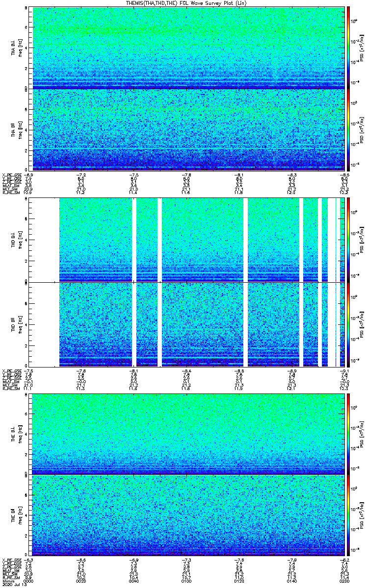The width and height of the screenshot is (368, 588).
Task: Click inside the THE B-parallel spectrogram panel
Action: pos(187,514)
